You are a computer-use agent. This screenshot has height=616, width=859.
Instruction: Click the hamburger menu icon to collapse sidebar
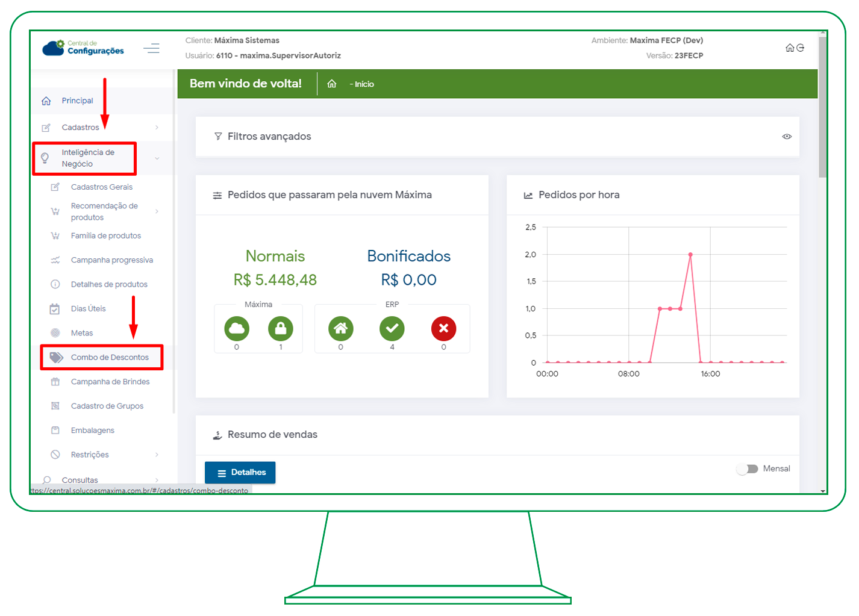click(151, 48)
